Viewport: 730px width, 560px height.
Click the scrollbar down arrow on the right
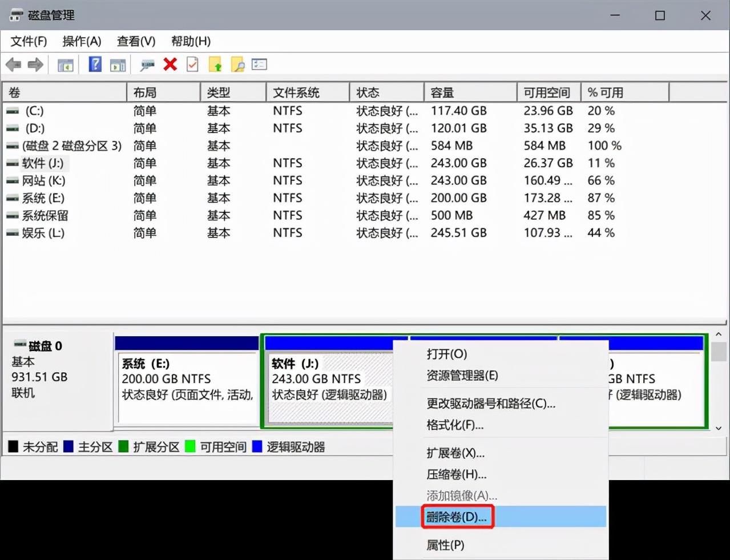coord(719,428)
